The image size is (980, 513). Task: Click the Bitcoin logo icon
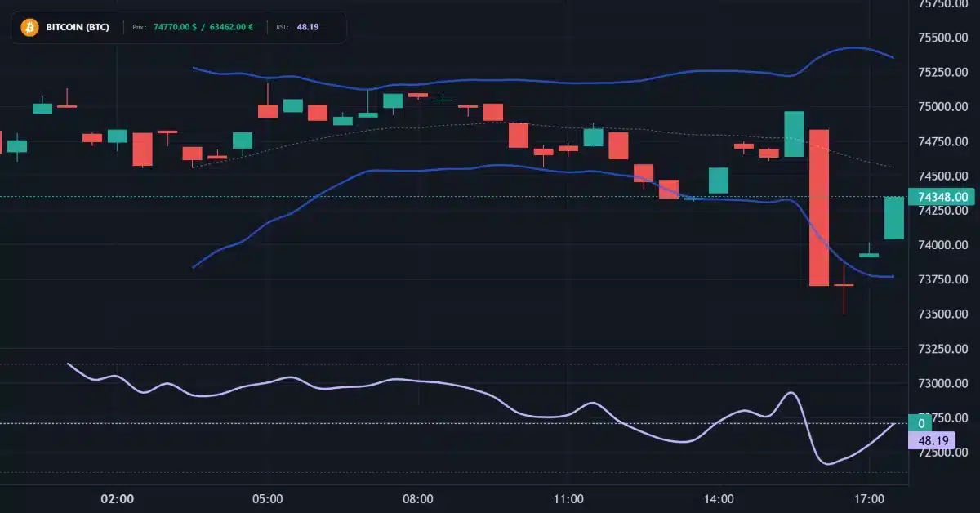(x=30, y=27)
